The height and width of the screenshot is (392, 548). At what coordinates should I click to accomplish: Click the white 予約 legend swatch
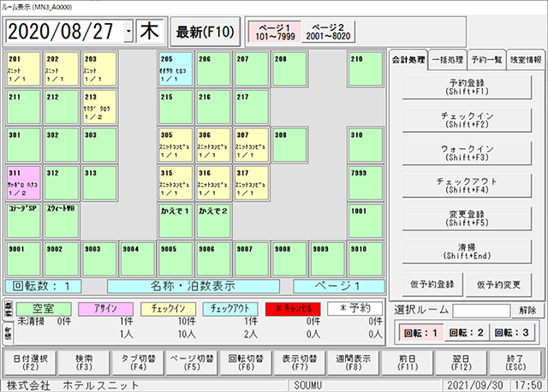point(355,309)
